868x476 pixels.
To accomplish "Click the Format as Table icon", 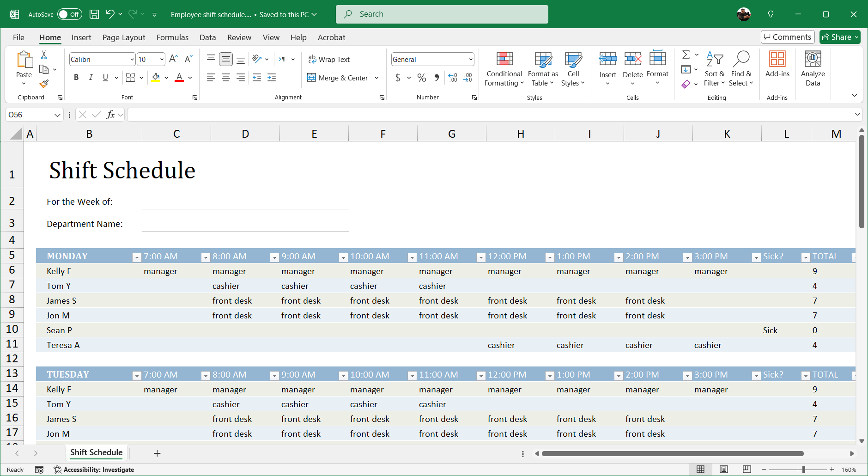I will point(542,61).
